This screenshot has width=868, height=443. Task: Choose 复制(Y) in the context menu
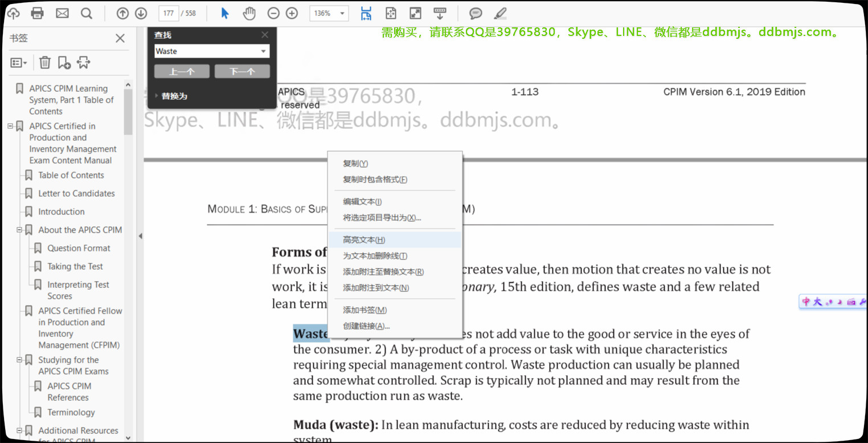pyautogui.click(x=396, y=164)
